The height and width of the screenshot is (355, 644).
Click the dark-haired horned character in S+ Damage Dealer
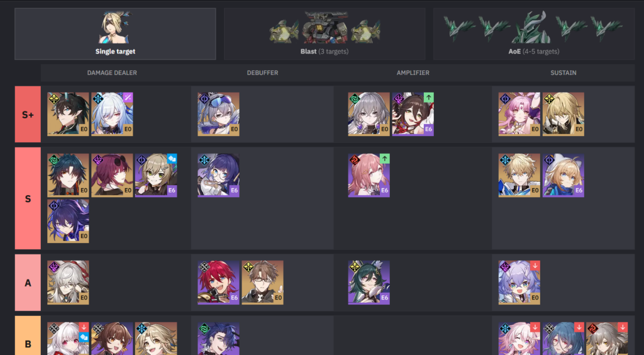click(68, 114)
